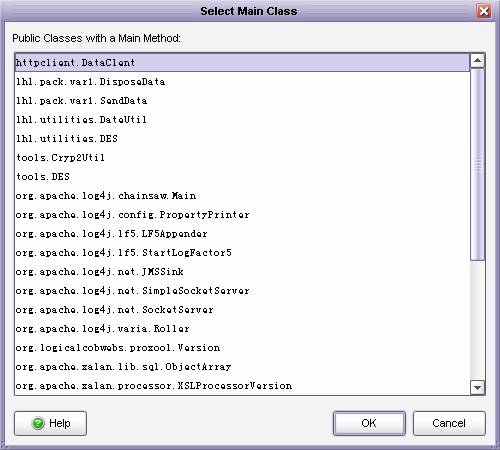500x450 pixels.
Task: Select lhl.utilities.DES class
Action: 242,139
